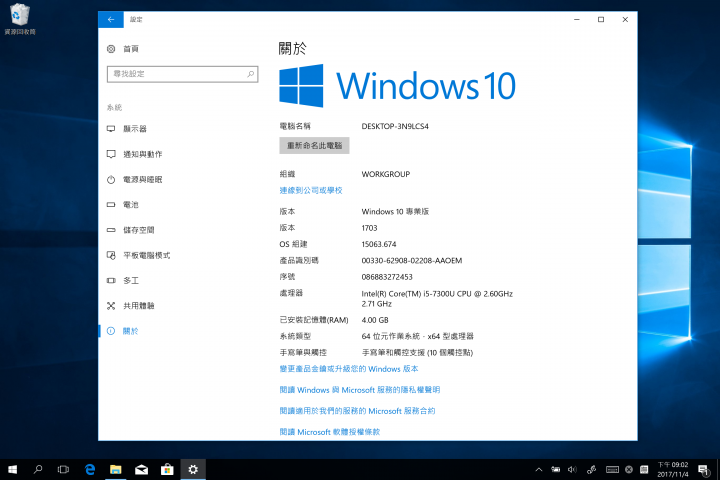Close the Settings window
This screenshot has width=720, height=480.
coord(625,19)
